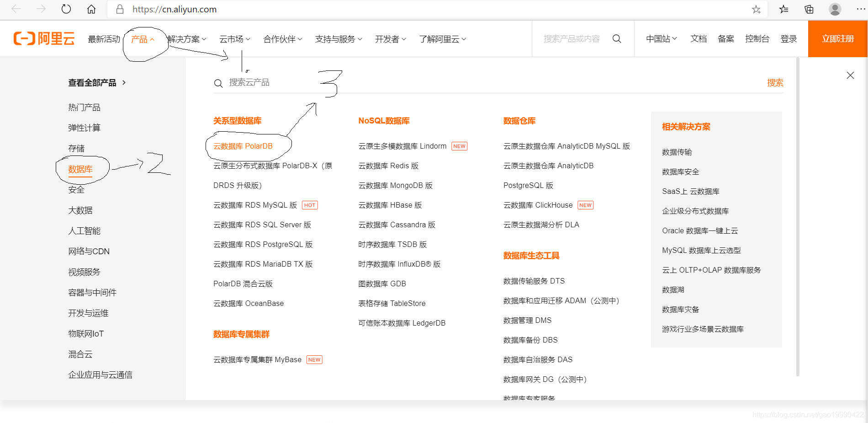Click the browser back arrow
Viewport: 868px width, 423px height.
click(x=16, y=9)
